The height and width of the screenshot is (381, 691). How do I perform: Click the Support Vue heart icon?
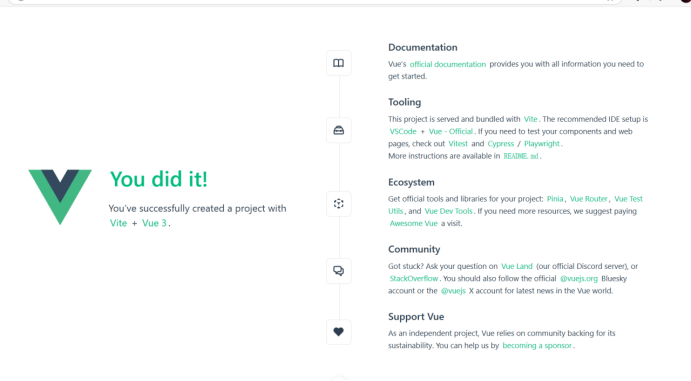point(338,332)
